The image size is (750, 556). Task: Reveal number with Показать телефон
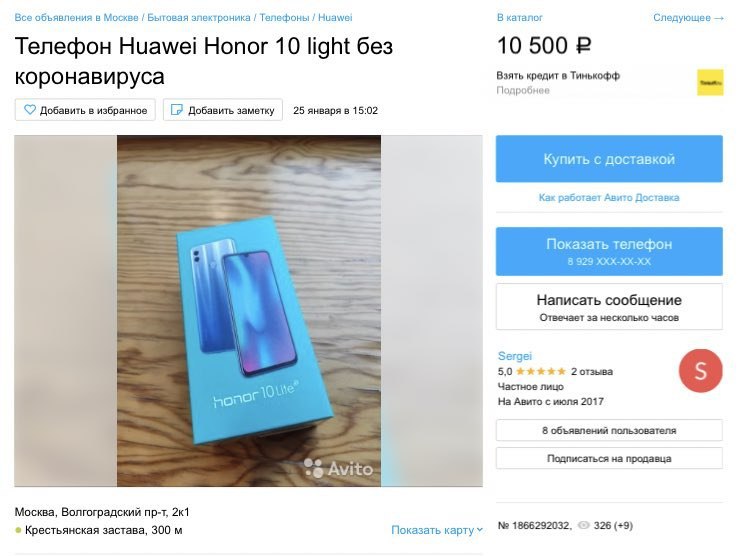[x=609, y=251]
